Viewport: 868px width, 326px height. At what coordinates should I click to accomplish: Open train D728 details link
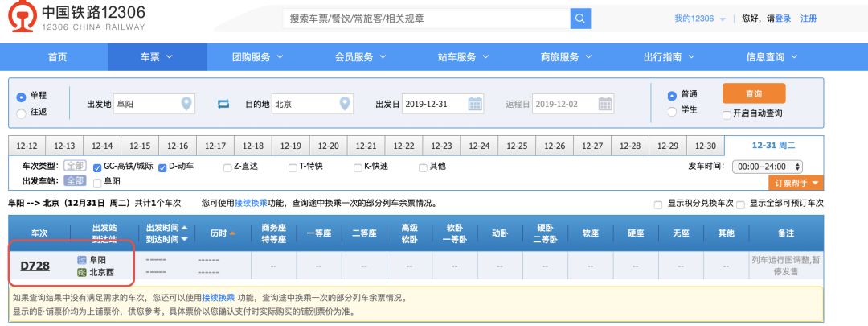point(35,266)
